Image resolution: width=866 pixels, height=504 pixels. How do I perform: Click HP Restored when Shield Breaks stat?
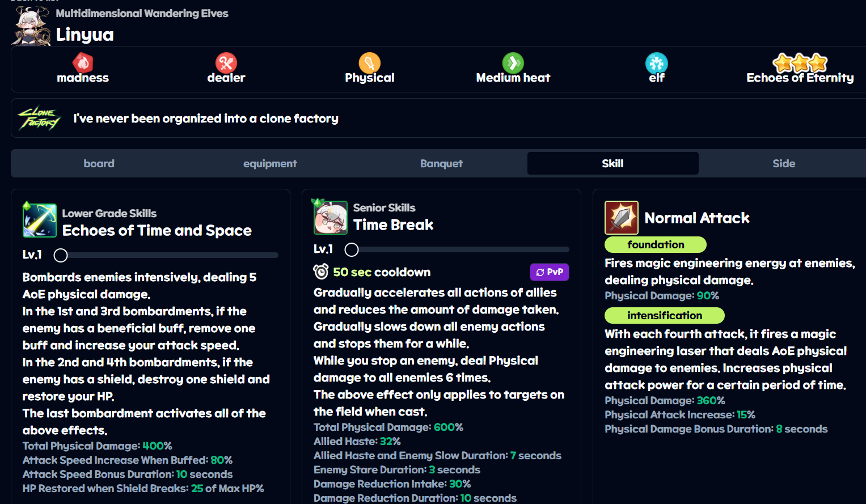pyautogui.click(x=143, y=489)
